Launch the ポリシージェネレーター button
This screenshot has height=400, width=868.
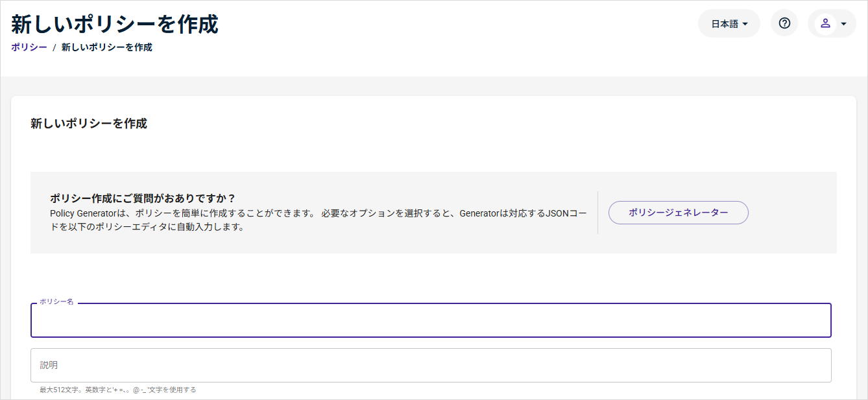click(678, 213)
